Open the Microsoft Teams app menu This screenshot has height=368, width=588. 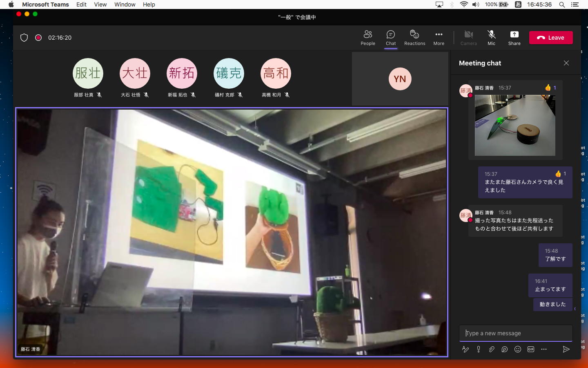45,4
